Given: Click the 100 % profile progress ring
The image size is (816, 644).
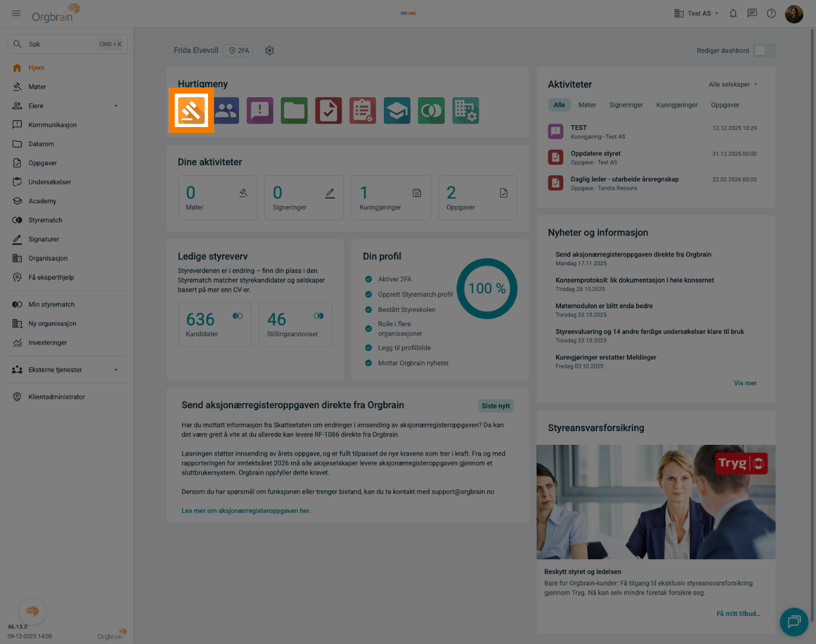Looking at the screenshot, I should (x=487, y=289).
